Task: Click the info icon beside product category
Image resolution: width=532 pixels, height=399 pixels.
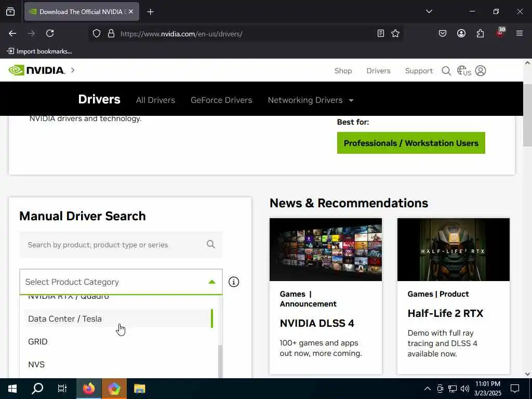Action: [x=233, y=282]
